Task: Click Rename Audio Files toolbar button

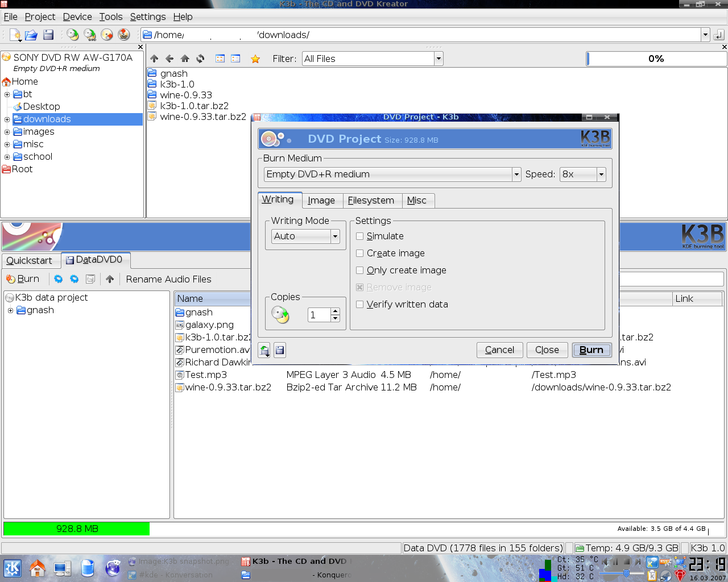Action: click(168, 279)
